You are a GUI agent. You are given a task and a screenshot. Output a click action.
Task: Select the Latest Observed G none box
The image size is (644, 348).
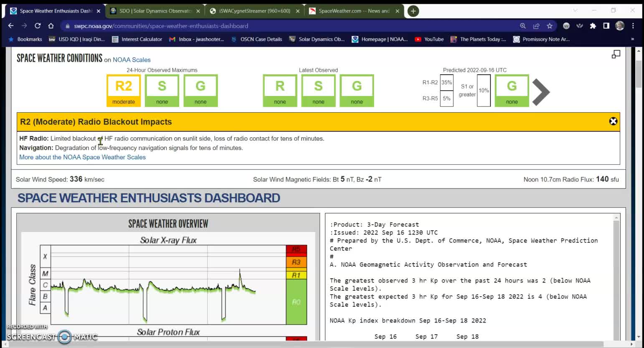click(x=357, y=91)
